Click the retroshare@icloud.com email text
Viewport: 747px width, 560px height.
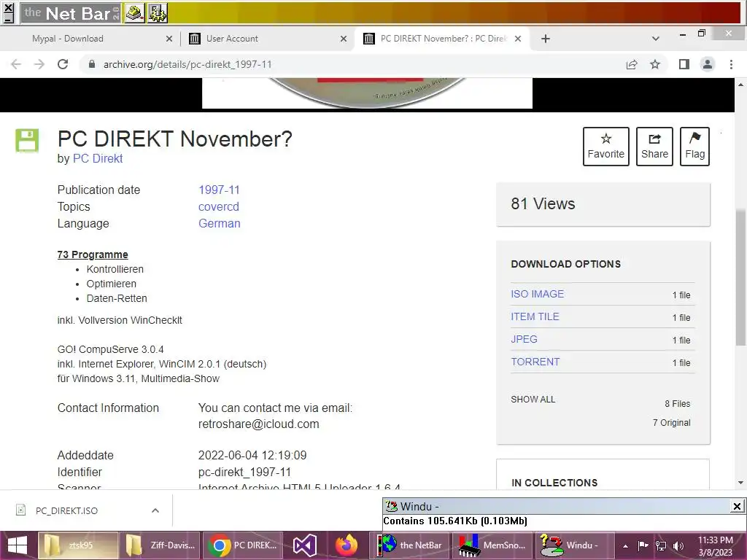[259, 424]
